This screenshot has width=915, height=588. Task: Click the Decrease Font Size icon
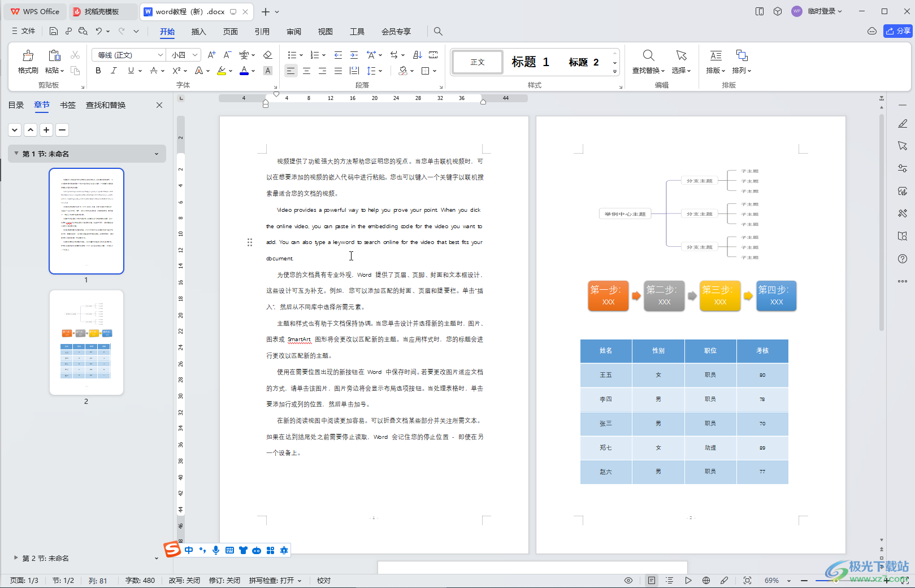pyautogui.click(x=227, y=55)
